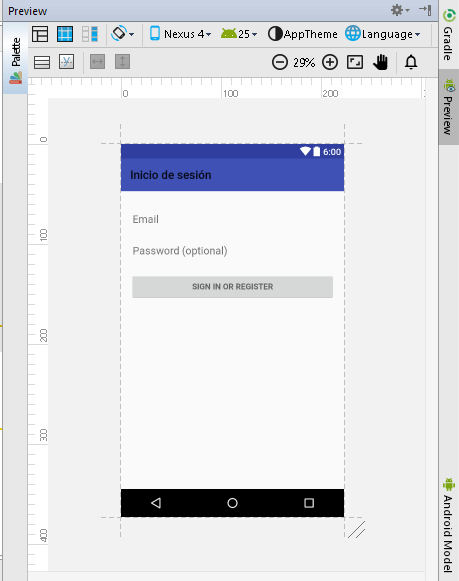459x581 pixels.
Task: Open the Nexus 4 device dropdown
Action: click(180, 34)
